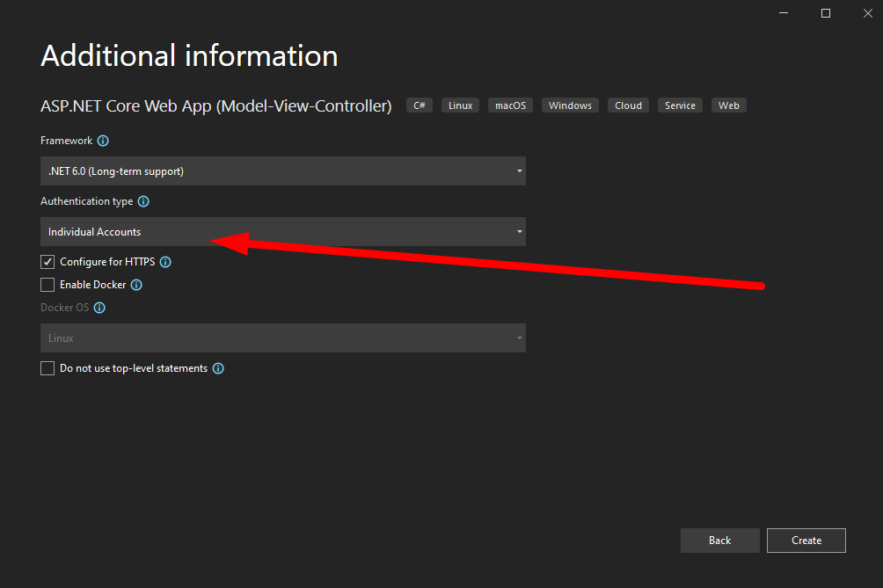Click info icon beside Configure for HTTPS
Screen dimensions: 883x588
pyautogui.click(x=165, y=262)
